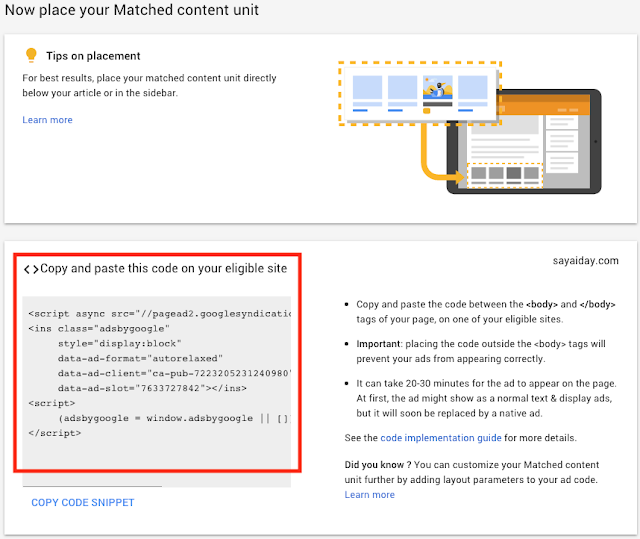640x539 pixels.
Task: Click the data-ad-client ca-pub code line
Action: pyautogui.click(x=174, y=373)
